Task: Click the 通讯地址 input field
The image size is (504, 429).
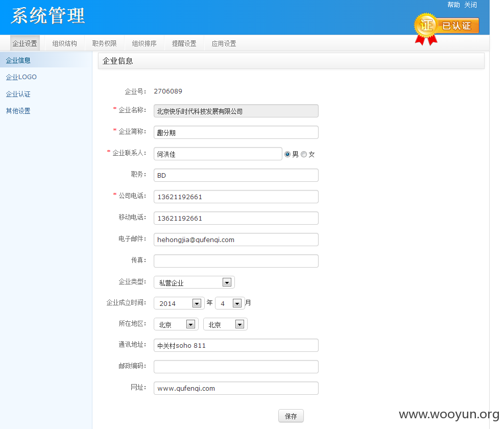Action: point(236,345)
